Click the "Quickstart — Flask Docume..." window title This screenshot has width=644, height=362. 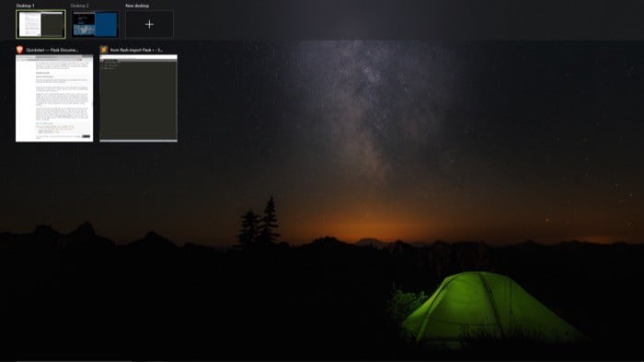pos(52,50)
